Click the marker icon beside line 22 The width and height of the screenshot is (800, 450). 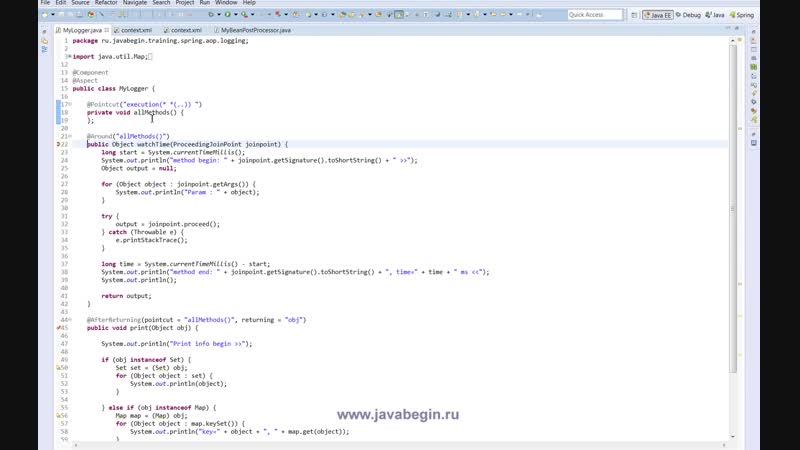(x=58, y=144)
